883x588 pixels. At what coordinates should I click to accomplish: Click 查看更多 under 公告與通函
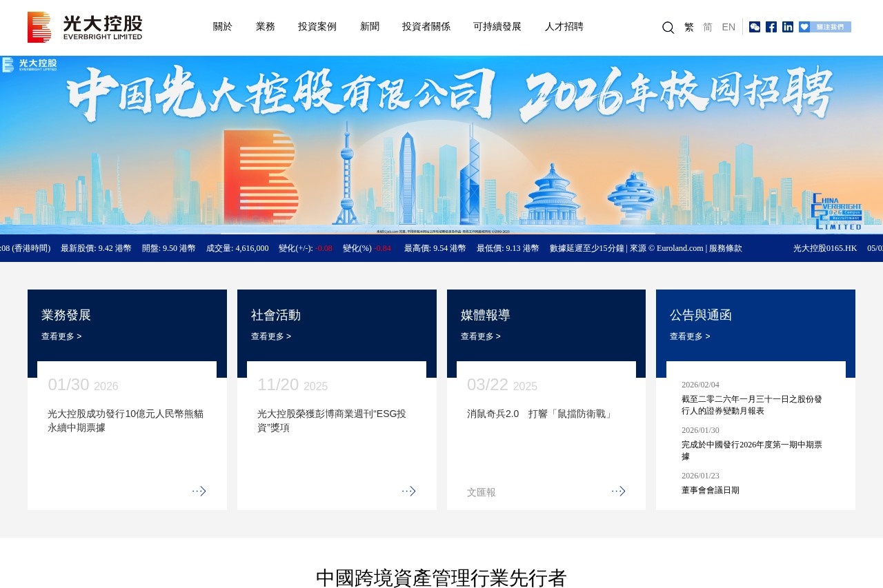(x=690, y=336)
